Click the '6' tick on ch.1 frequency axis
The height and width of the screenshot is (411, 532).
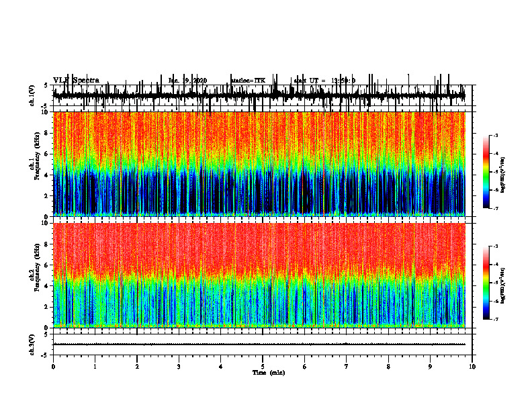click(x=47, y=154)
